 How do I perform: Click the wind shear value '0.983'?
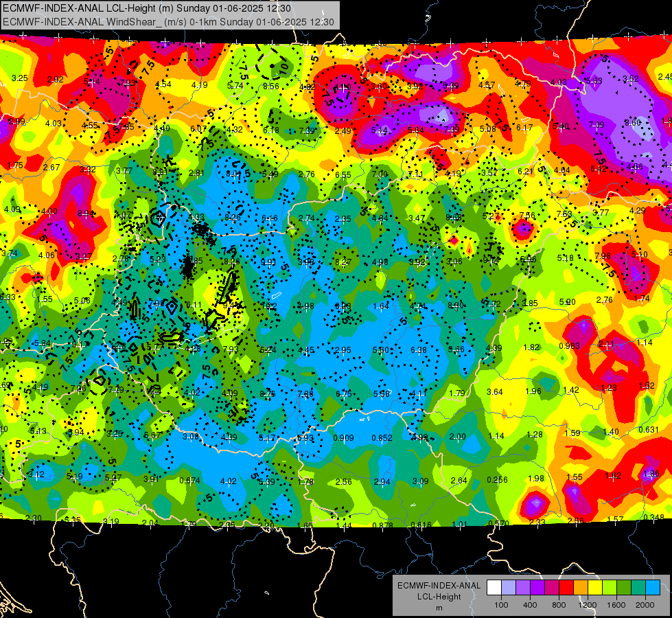click(569, 345)
